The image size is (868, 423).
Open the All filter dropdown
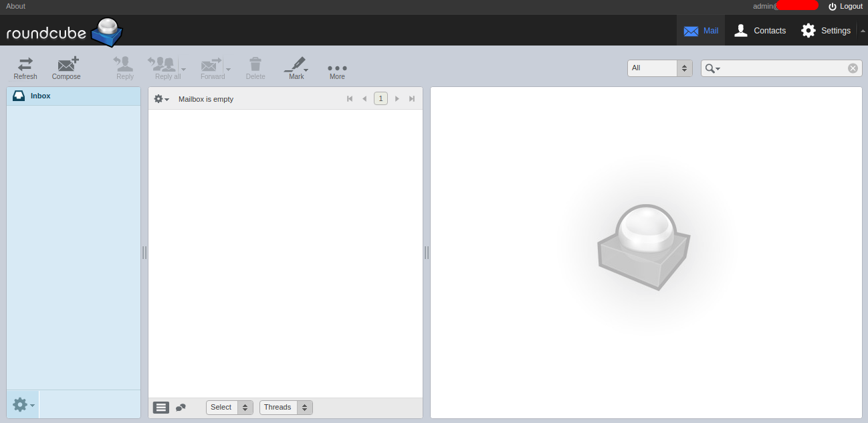(x=659, y=68)
